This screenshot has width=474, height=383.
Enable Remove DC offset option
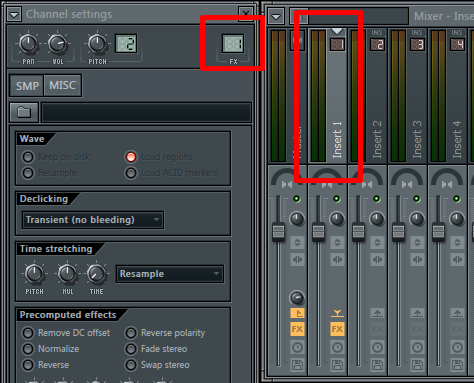(28, 333)
